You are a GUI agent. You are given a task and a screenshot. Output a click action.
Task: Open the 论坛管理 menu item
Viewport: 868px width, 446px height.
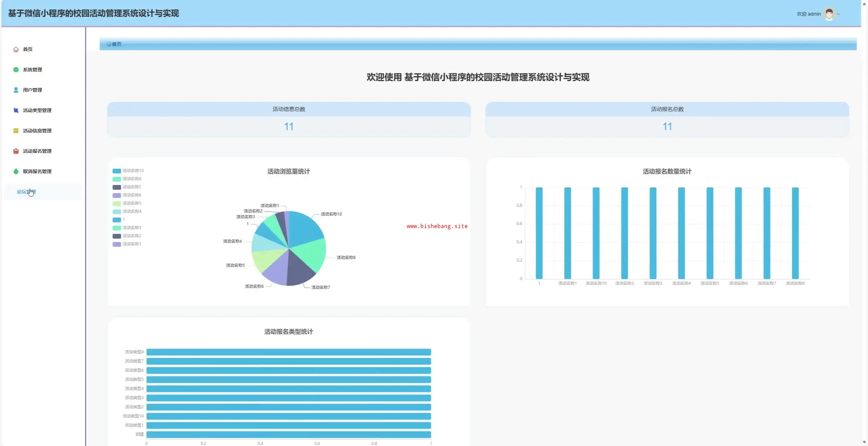[26, 192]
